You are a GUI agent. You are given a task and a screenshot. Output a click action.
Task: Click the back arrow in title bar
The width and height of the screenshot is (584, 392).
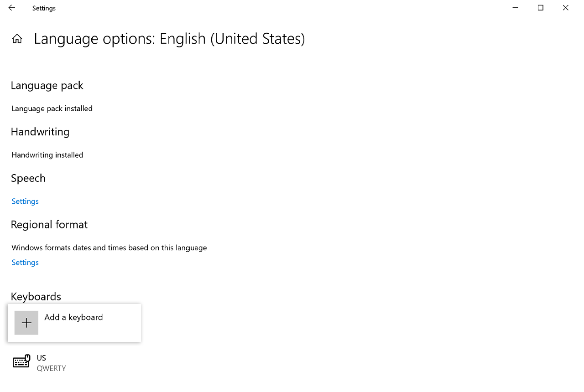click(12, 8)
